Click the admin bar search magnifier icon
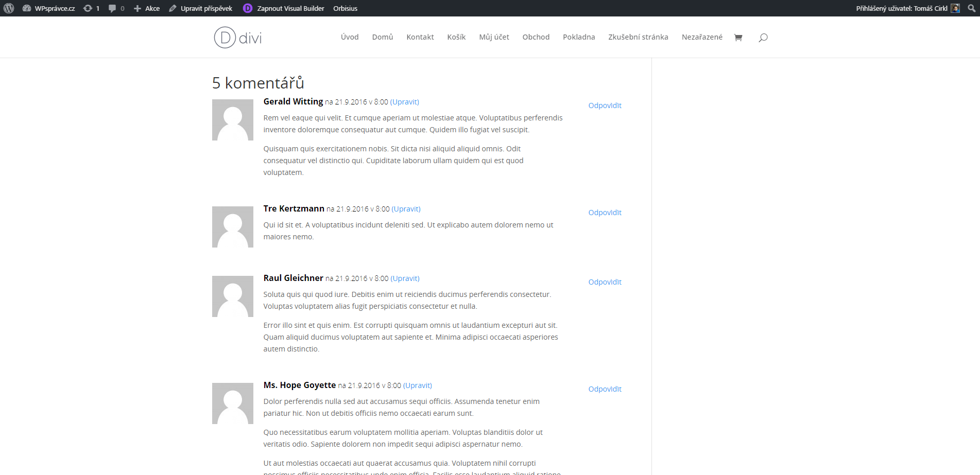Image resolution: width=980 pixels, height=475 pixels. pyautogui.click(x=971, y=8)
